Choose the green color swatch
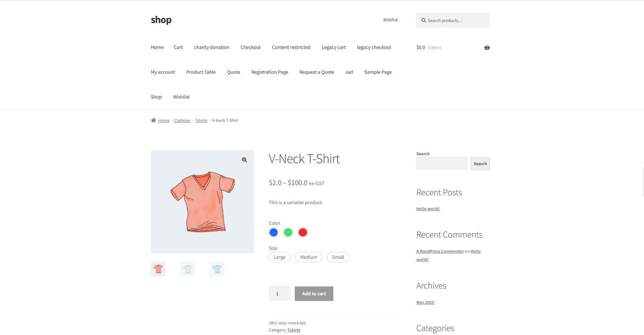Viewport: 644px width, 335px height. coord(288,233)
